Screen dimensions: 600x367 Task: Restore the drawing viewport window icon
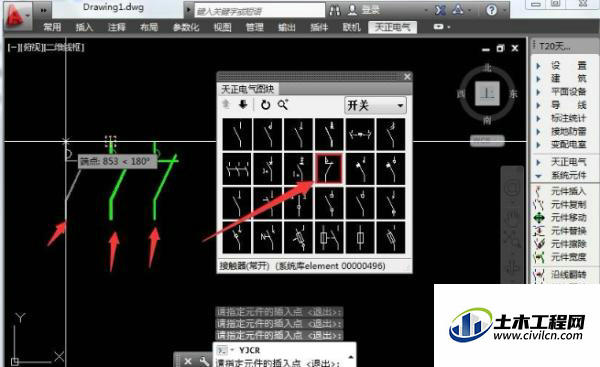point(500,48)
